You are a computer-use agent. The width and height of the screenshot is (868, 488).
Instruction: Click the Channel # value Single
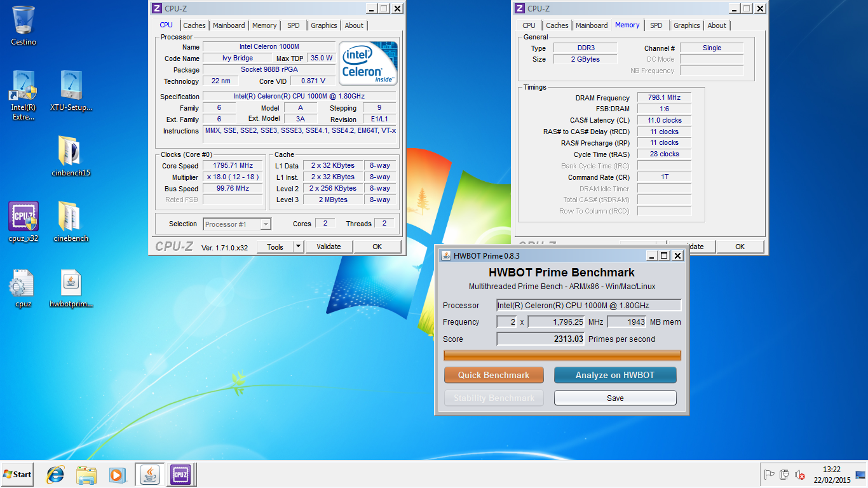click(712, 48)
